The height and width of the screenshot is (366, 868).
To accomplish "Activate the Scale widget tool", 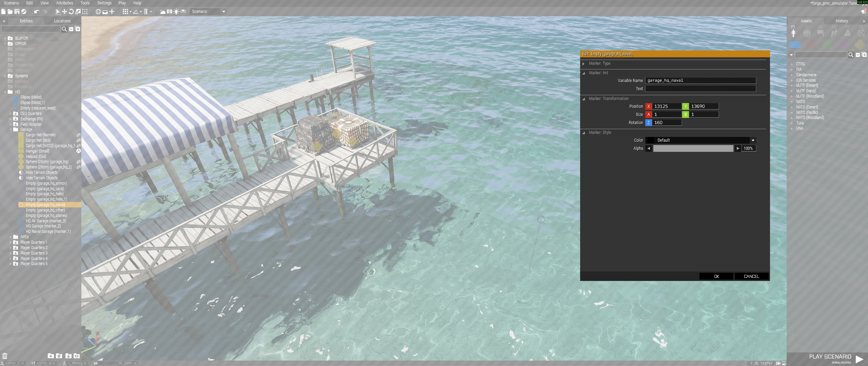I will [x=78, y=12].
